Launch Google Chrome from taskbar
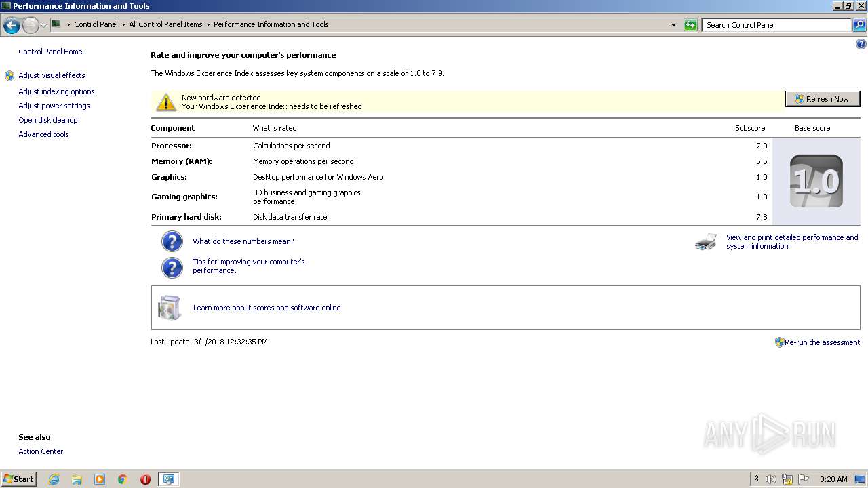 [x=123, y=479]
